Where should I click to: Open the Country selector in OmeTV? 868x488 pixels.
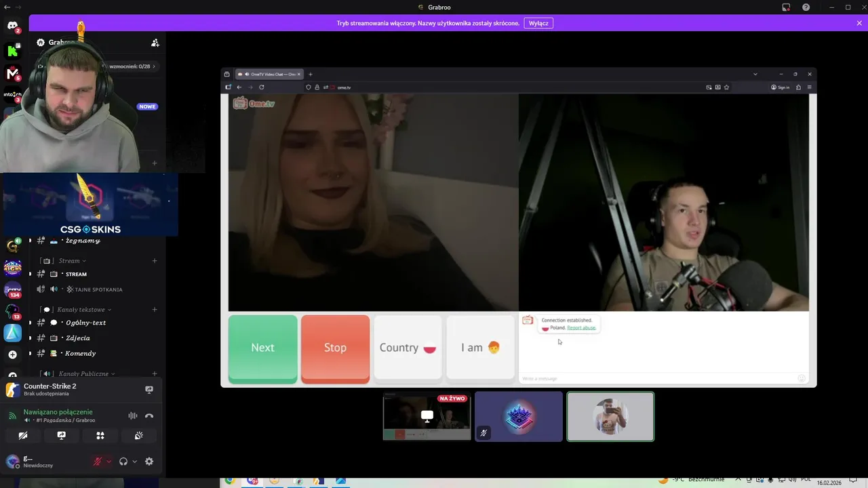click(408, 348)
